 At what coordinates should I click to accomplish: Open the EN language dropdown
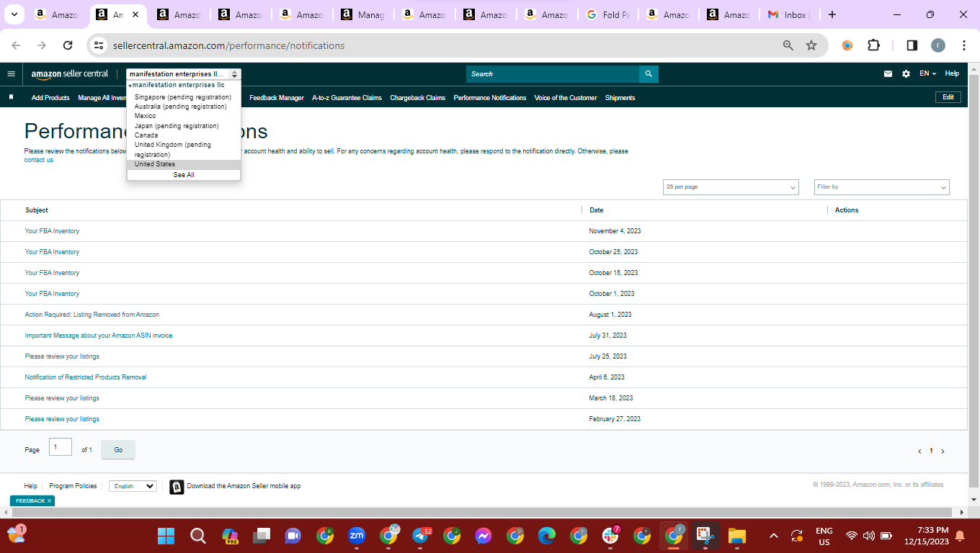click(927, 73)
